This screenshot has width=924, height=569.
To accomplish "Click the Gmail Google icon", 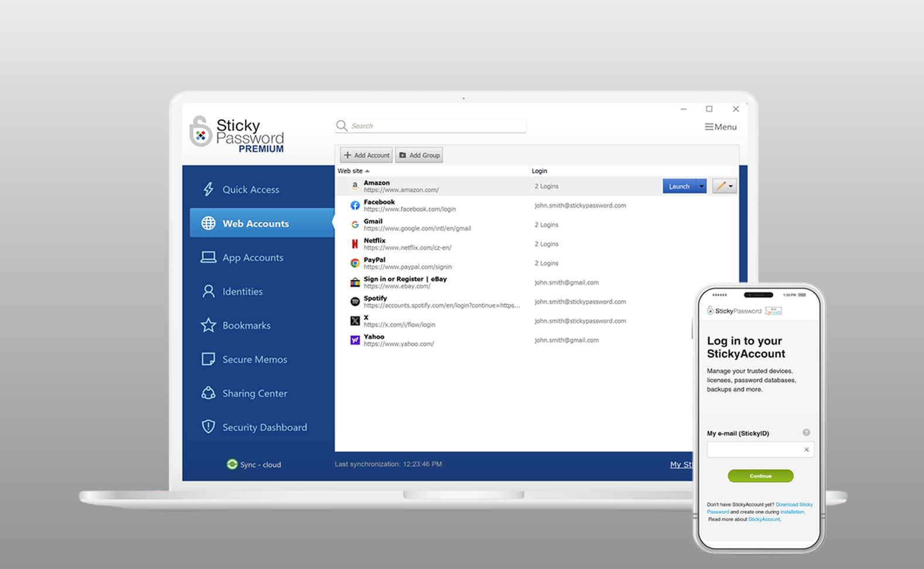I will 354,224.
